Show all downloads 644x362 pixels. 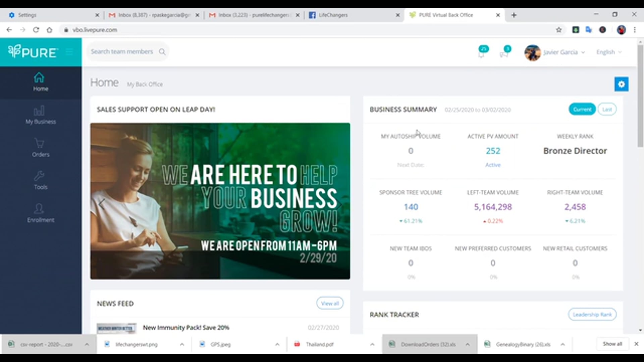coord(612,344)
